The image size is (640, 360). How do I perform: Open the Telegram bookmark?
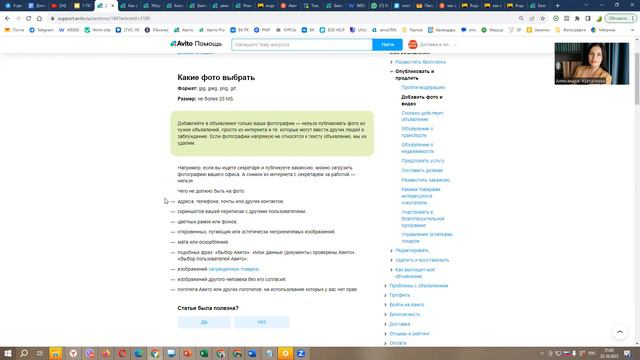(x=41, y=30)
